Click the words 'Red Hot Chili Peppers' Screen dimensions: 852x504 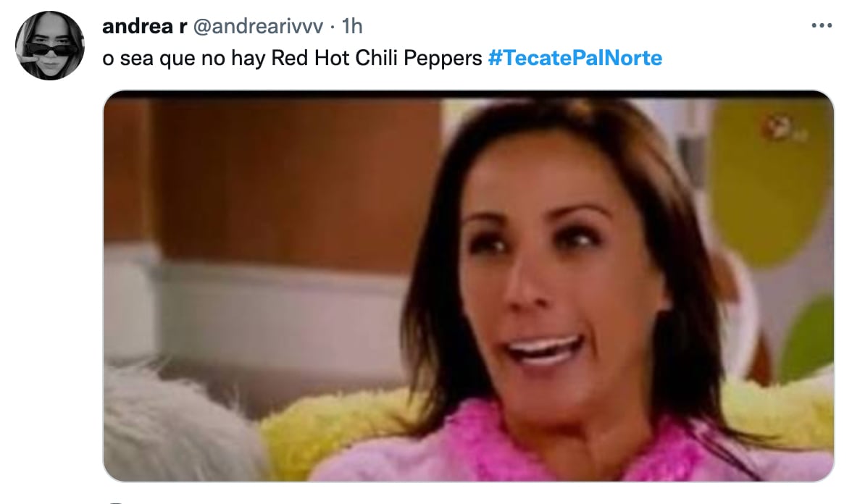tap(377, 58)
